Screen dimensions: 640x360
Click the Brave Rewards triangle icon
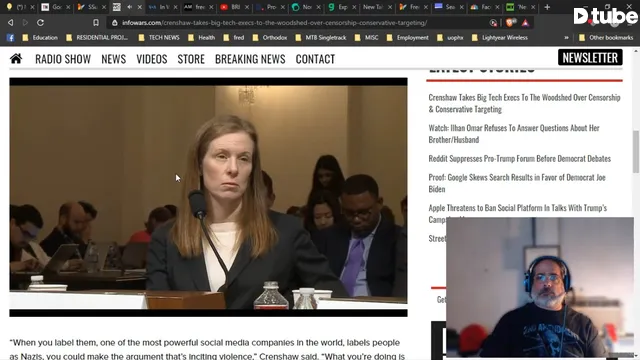click(525, 23)
